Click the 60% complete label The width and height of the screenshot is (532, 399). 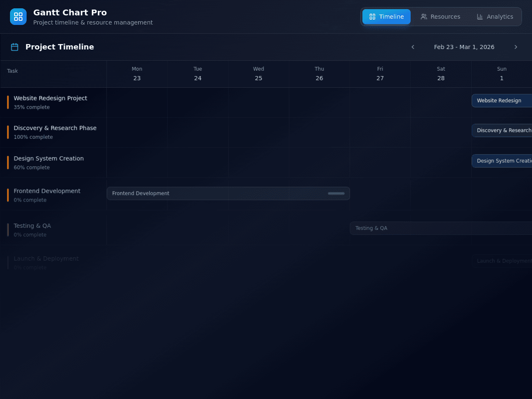pyautogui.click(x=32, y=167)
